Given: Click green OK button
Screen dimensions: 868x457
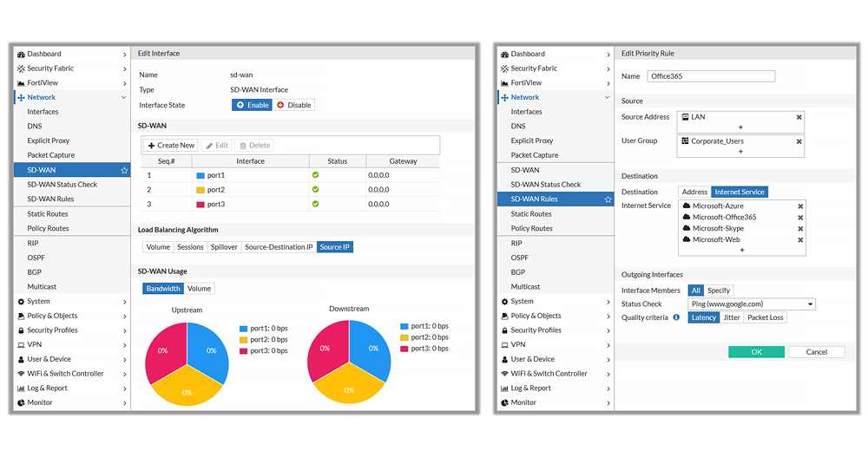Looking at the screenshot, I should pyautogui.click(x=756, y=352).
